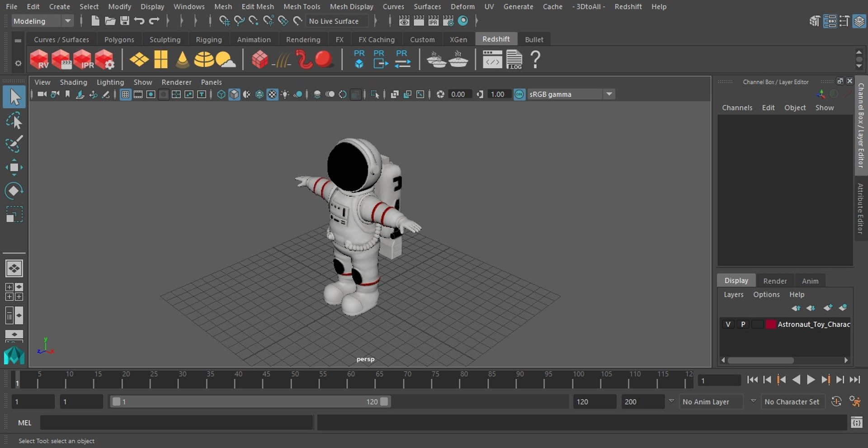The height and width of the screenshot is (448, 868).
Task: Click the MEL command language label
Action: tap(24, 423)
